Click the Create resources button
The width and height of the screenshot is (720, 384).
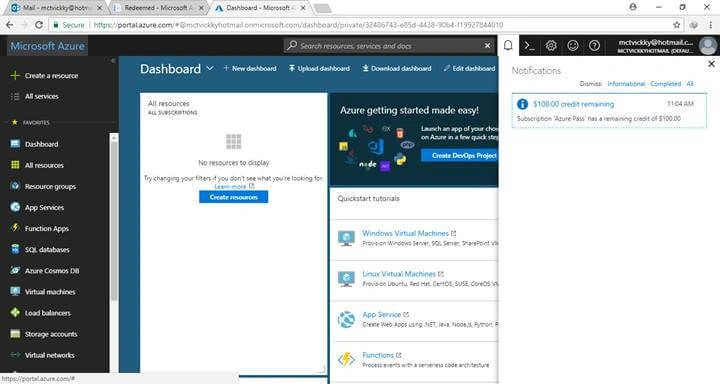point(233,197)
